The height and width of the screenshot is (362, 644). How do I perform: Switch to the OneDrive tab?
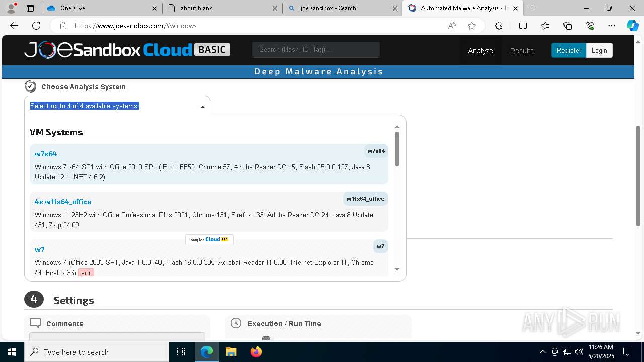pos(101,8)
